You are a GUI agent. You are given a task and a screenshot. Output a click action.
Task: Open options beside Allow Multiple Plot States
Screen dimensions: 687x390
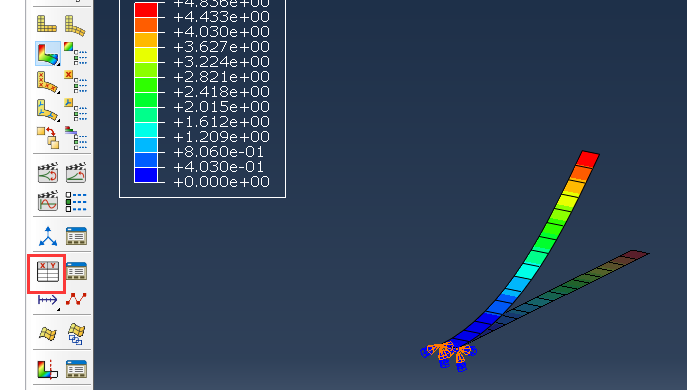[x=75, y=138]
